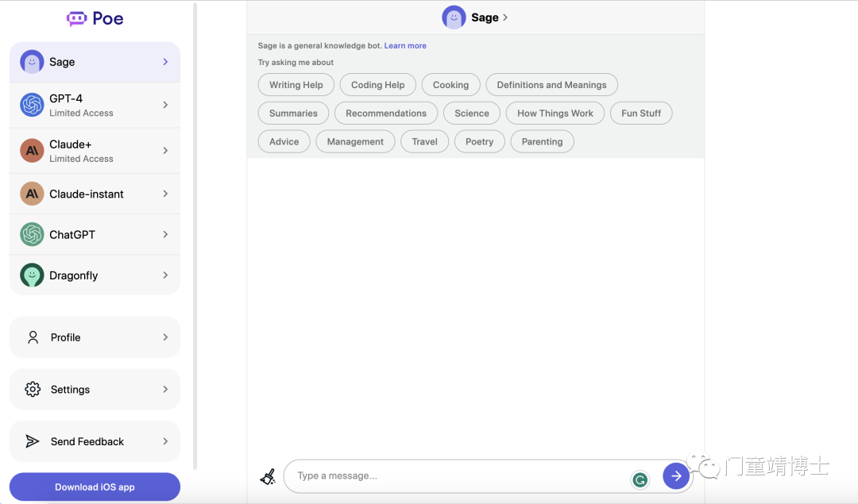Open GPT-4 row chevron
The height and width of the screenshot is (504, 858).
pos(165,105)
